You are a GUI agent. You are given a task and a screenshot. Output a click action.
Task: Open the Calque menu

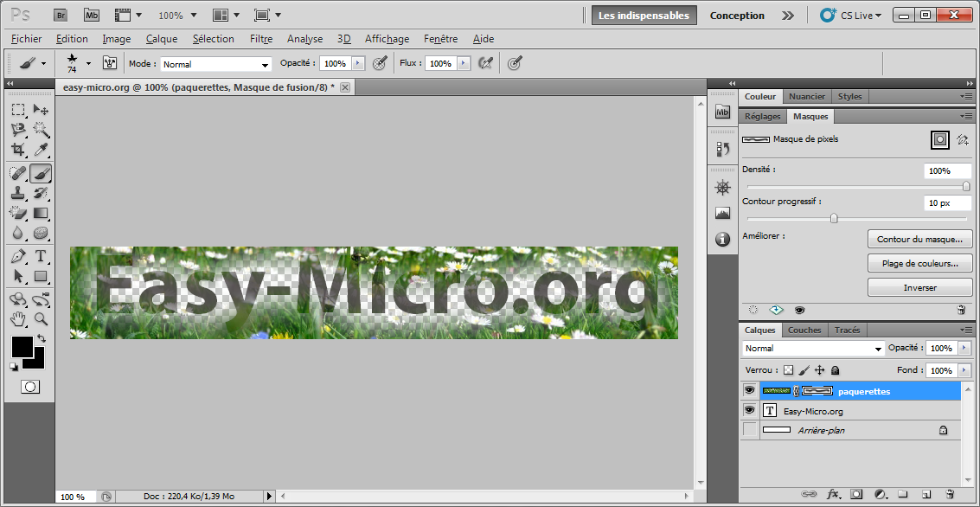coord(162,39)
